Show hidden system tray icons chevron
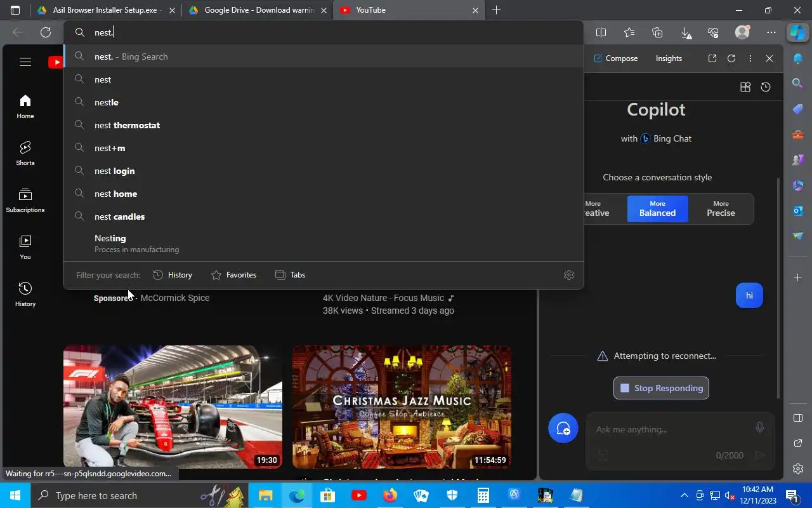This screenshot has width=812, height=508. [x=684, y=495]
